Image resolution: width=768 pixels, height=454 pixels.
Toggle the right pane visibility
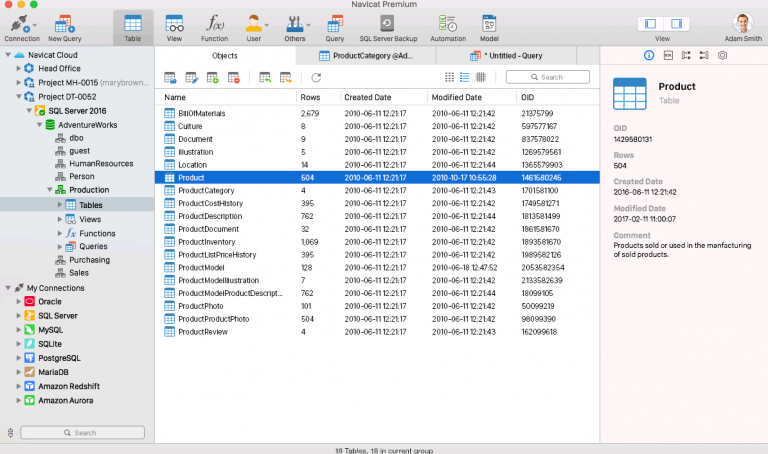point(676,24)
